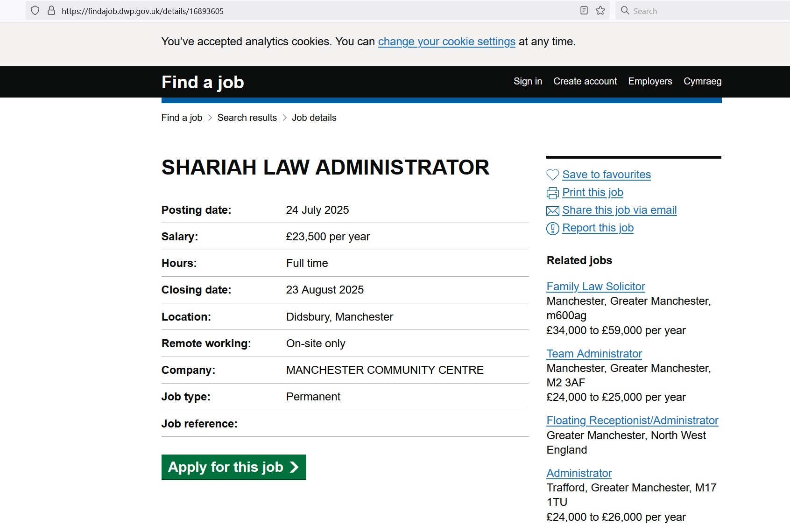Open the Family Law Solicitor job
This screenshot has height=532, width=790.
(596, 287)
